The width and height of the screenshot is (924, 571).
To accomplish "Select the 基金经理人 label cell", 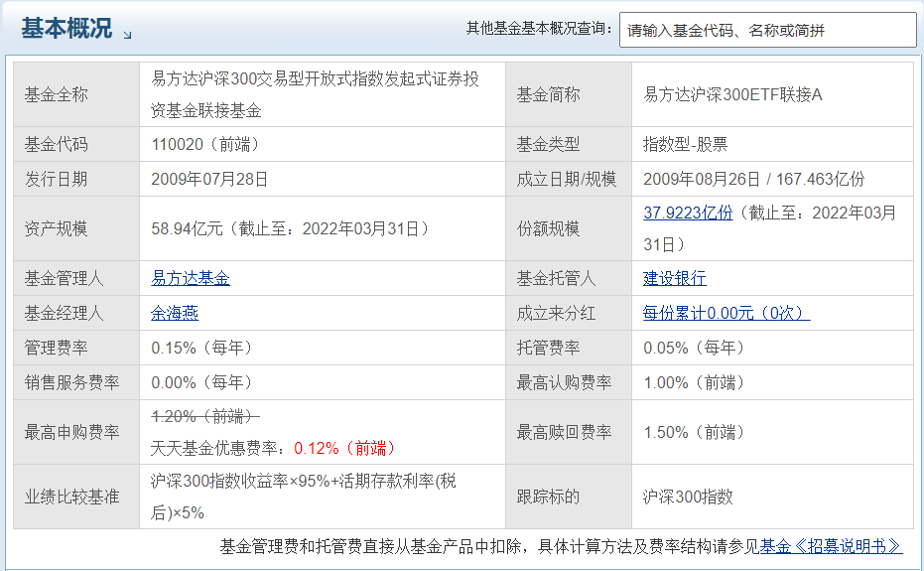I will pos(76,313).
